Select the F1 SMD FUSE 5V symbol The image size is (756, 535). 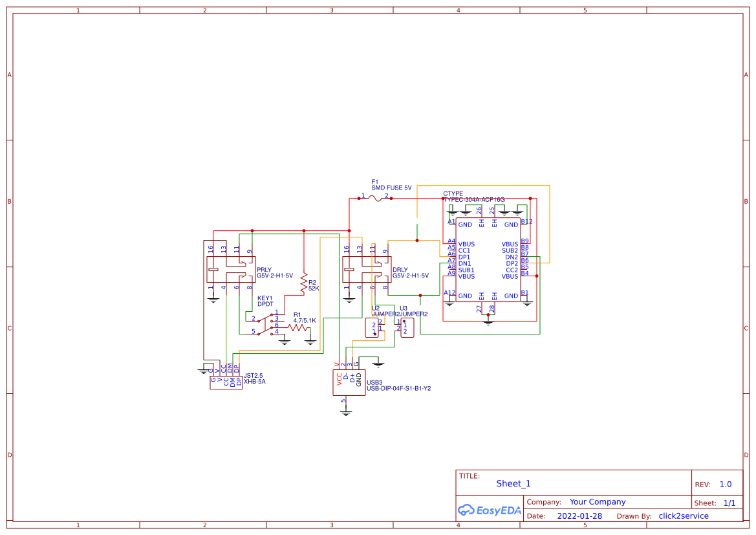pos(376,197)
